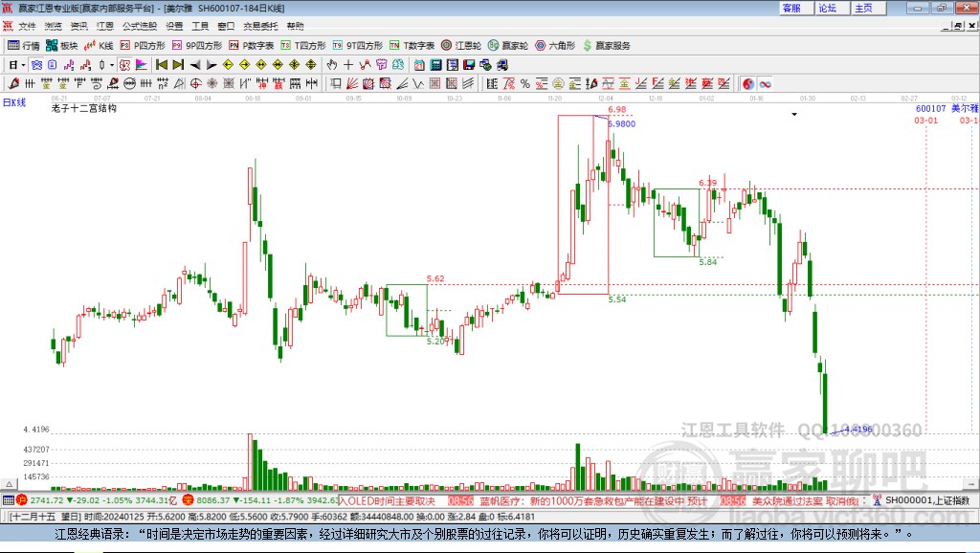
Task: Open the P数字表 tool
Action: tap(252, 46)
